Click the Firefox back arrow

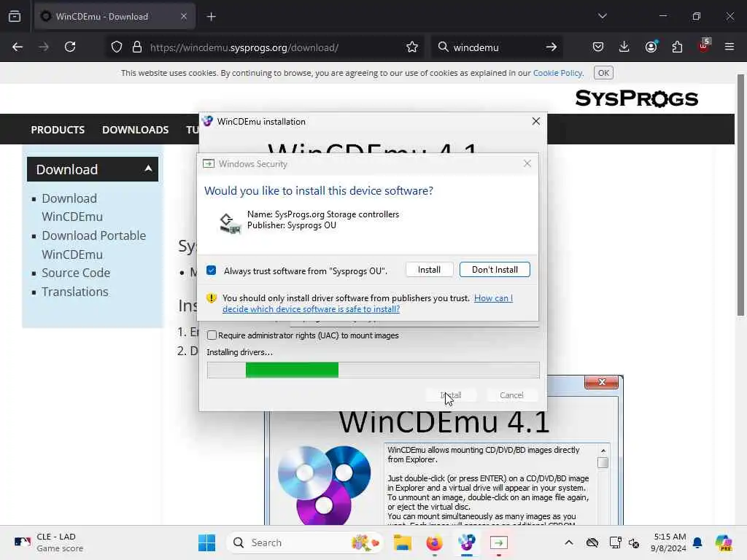(x=18, y=47)
